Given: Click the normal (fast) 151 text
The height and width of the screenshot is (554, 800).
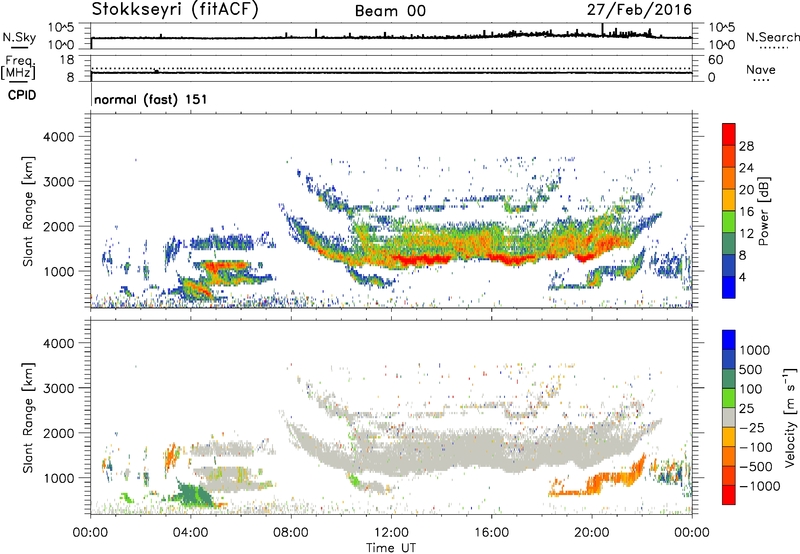Looking at the screenshot, I should point(151,99).
